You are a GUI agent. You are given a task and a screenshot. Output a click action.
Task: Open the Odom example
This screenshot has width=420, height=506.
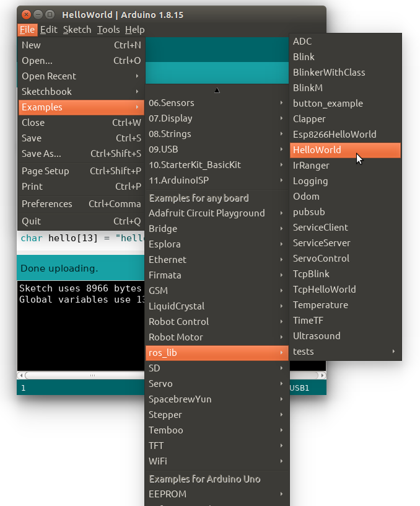tap(345, 197)
